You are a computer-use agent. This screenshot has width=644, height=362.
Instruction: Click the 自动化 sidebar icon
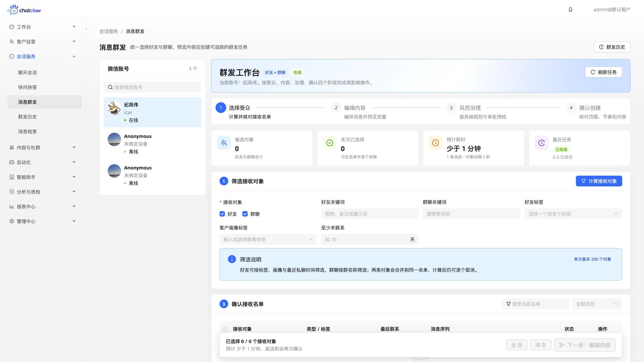[12, 162]
